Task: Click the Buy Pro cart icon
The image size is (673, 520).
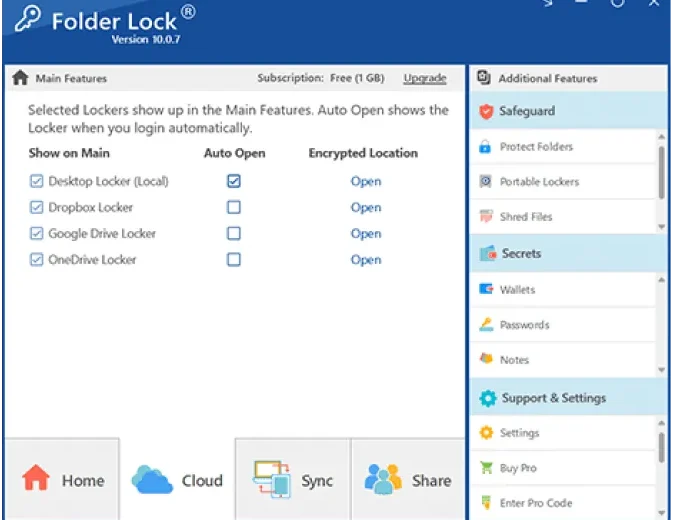Action: 486,468
